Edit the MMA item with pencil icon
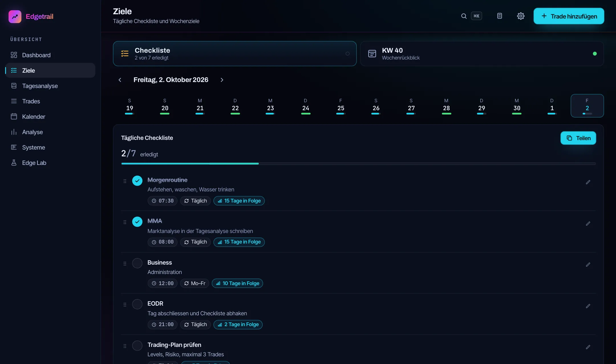 (588, 224)
